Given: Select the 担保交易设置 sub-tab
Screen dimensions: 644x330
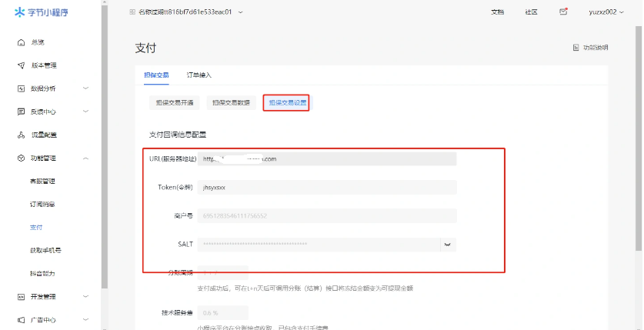Looking at the screenshot, I should [288, 102].
